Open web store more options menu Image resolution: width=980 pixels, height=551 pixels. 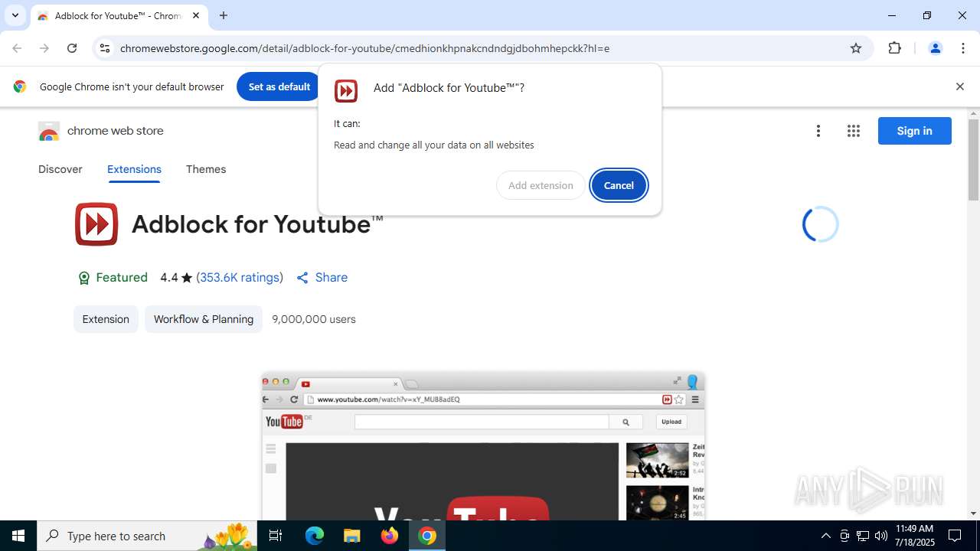click(818, 131)
